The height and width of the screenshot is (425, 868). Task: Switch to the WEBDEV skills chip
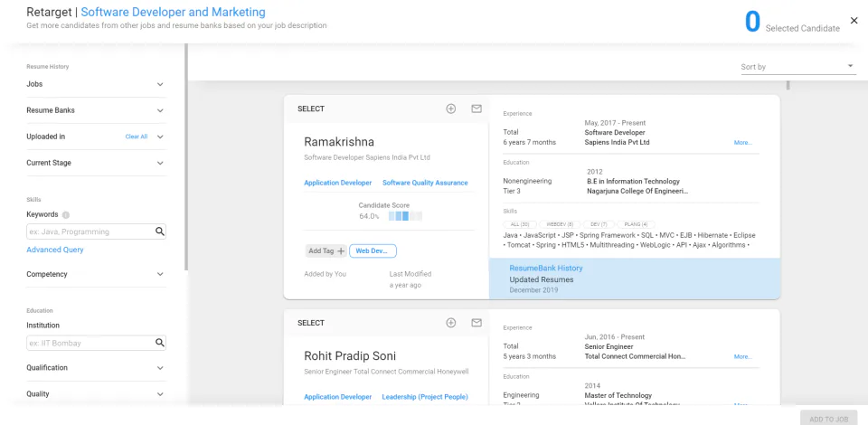coord(559,223)
